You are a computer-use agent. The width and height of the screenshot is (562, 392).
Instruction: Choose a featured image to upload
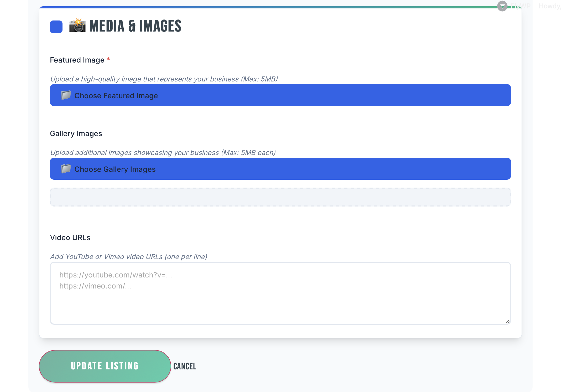coord(280,95)
